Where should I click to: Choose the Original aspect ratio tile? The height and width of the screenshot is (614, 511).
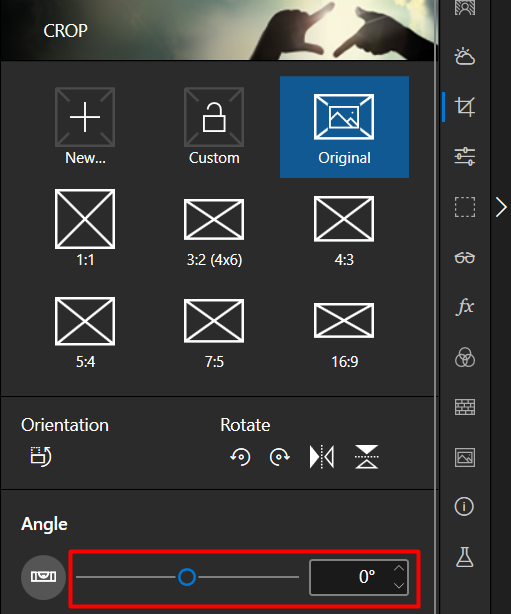click(x=344, y=126)
